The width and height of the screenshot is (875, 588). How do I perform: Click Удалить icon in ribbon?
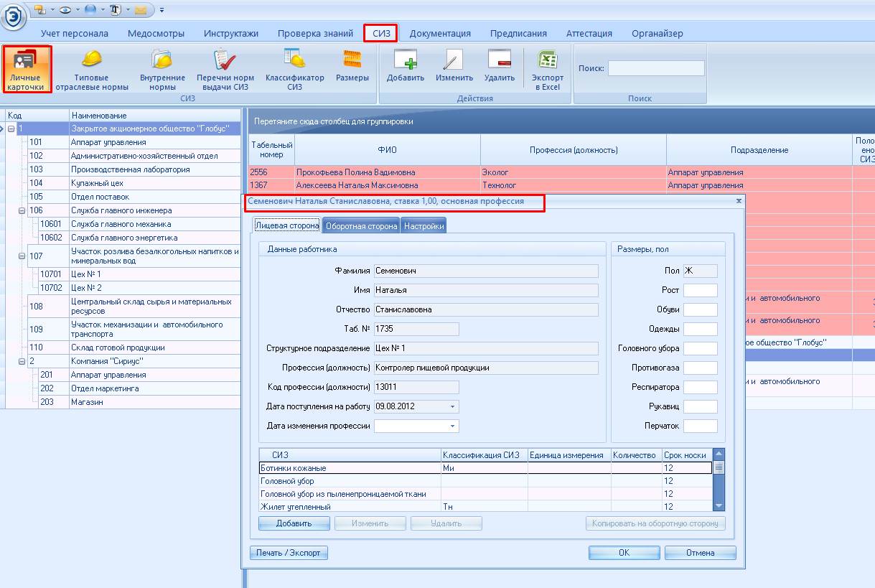(499, 66)
